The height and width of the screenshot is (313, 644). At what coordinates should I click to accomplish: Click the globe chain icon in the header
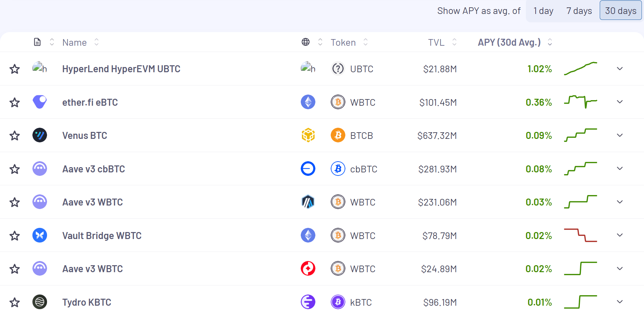point(306,42)
